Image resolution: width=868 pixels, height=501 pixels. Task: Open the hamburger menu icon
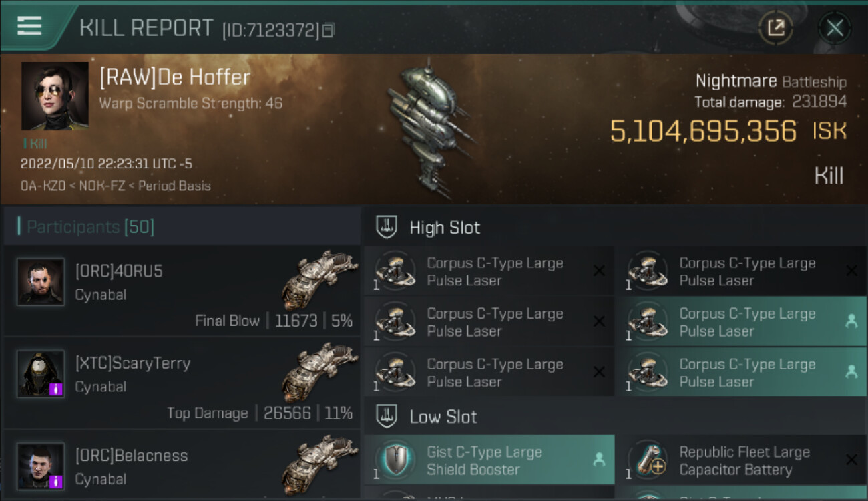pyautogui.click(x=29, y=27)
